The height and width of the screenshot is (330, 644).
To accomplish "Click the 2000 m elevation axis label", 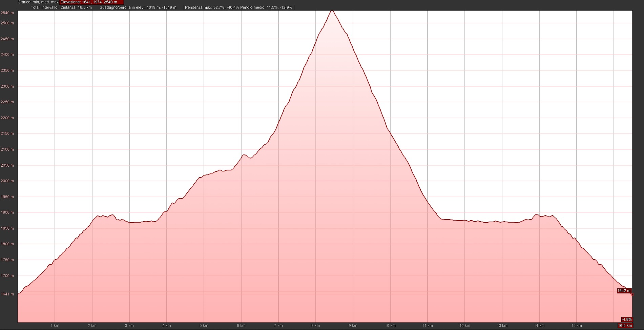I will pyautogui.click(x=7, y=181).
